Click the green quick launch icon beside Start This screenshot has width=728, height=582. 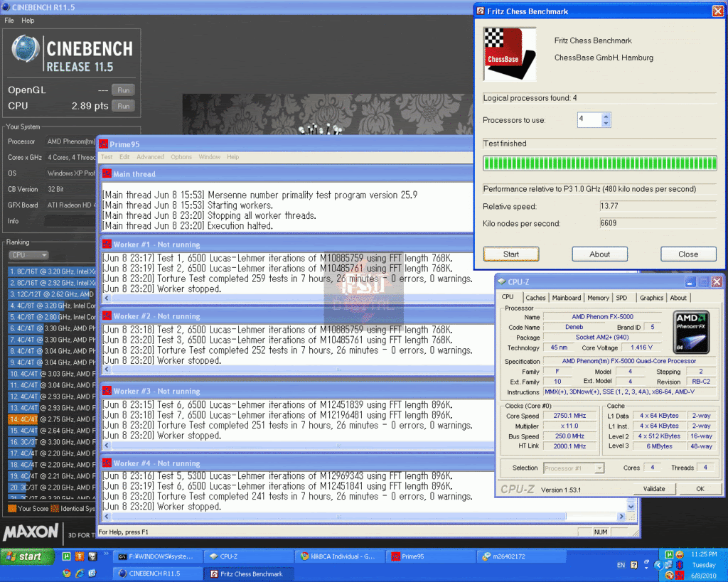(x=66, y=556)
